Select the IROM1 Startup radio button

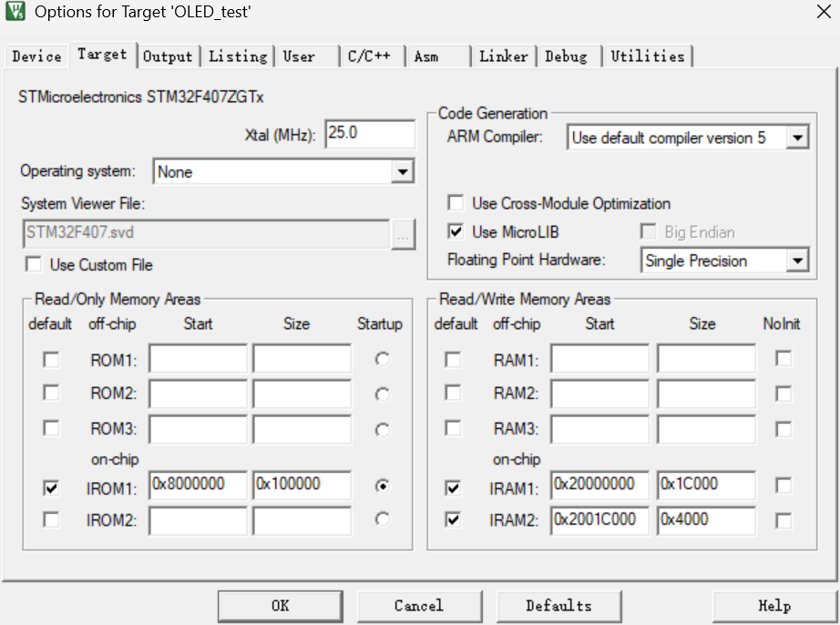point(382,486)
